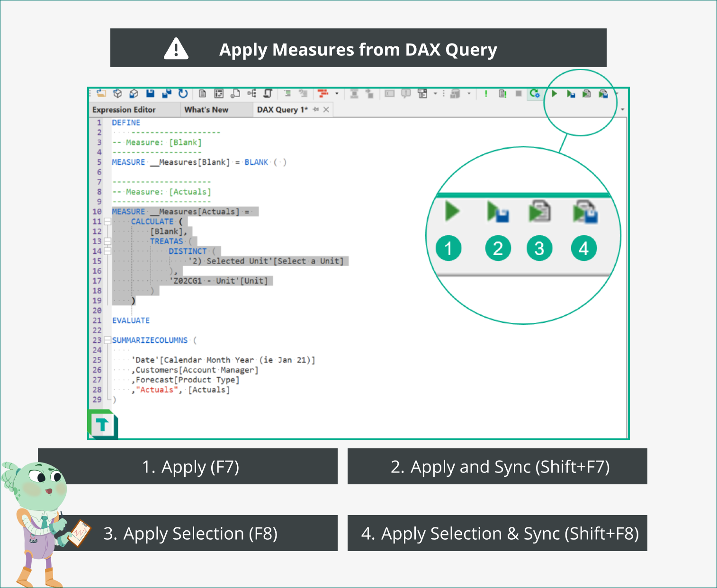Click the gray square Stop icon
The width and height of the screenshot is (717, 588).
tap(519, 94)
